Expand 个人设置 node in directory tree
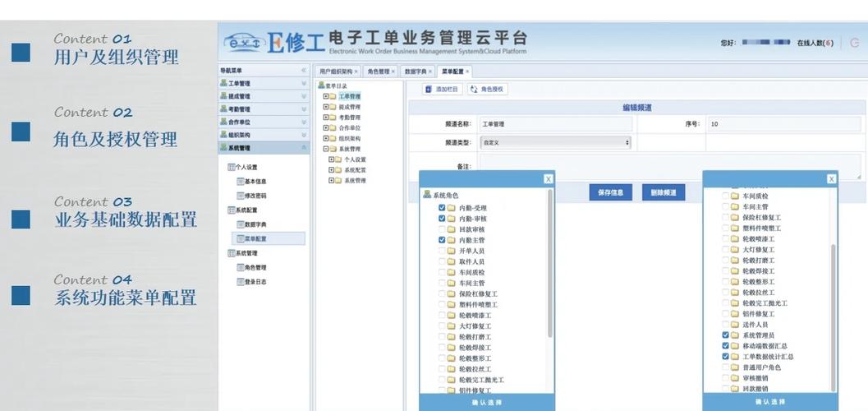Screen dimensions: 868x411 (x=332, y=159)
